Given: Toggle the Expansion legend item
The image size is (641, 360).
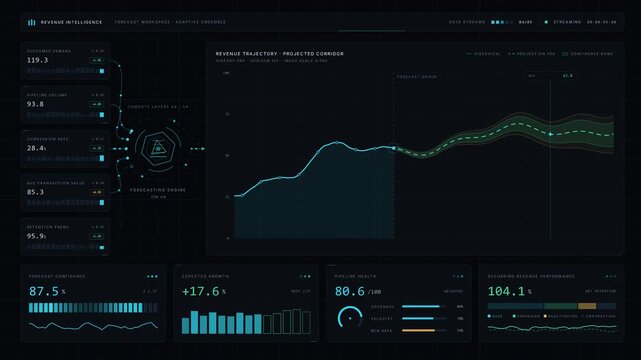Looking at the screenshot, I should coord(527,316).
